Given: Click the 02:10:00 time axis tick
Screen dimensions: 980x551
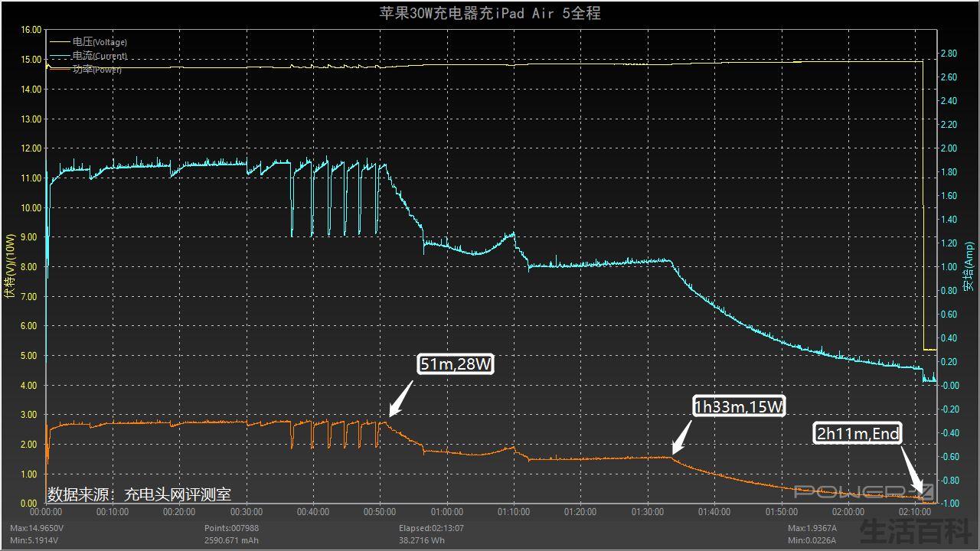Looking at the screenshot, I should 915,512.
